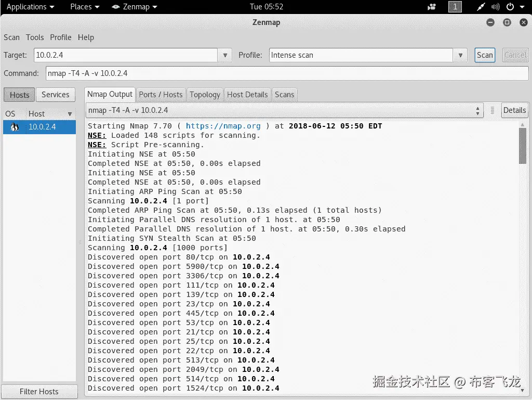Open the Tools menu
The width and height of the screenshot is (532, 400).
[35, 37]
